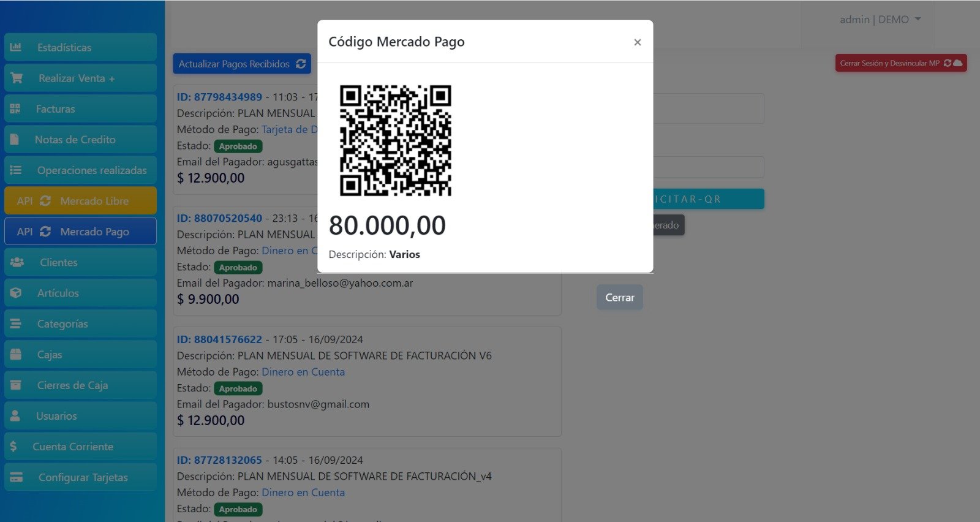Click the shopping cart icon for Realizar Venta
Image resolution: width=980 pixels, height=522 pixels.
[x=17, y=78]
